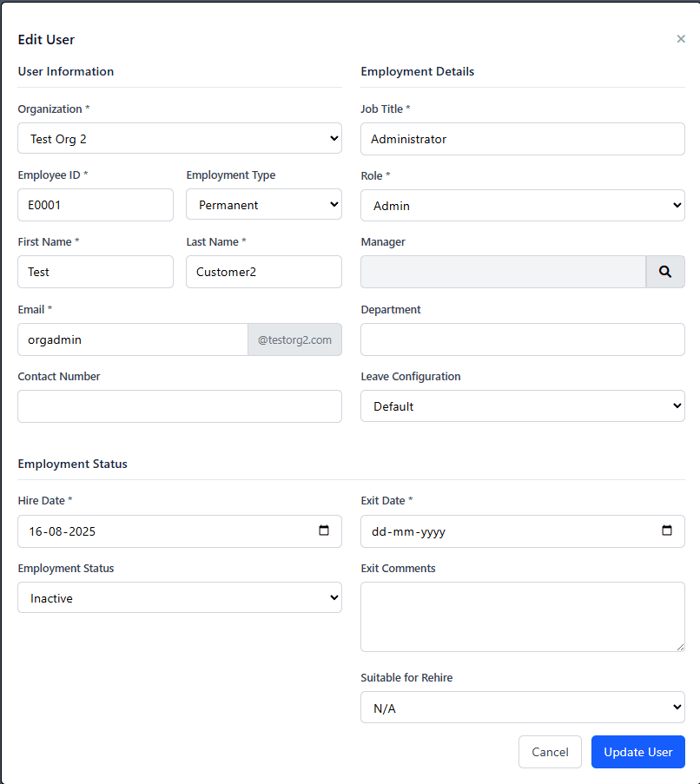Open the Employment Type dropdown

point(263,205)
